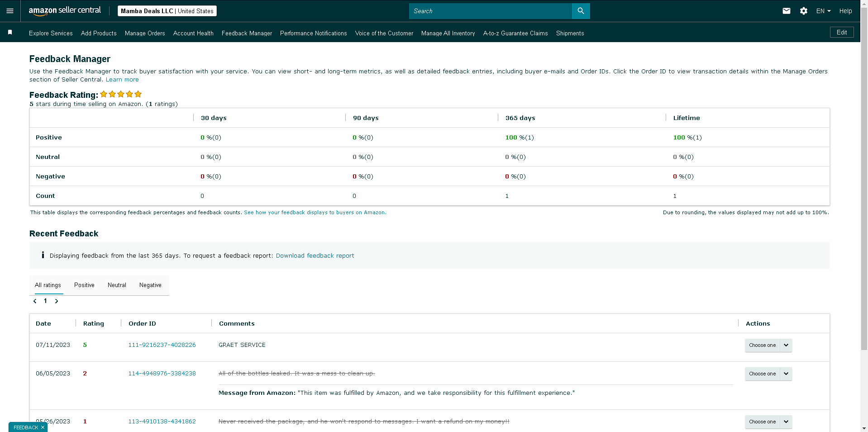
Task: Open order 113-4910138-4341862
Action: [x=162, y=421]
